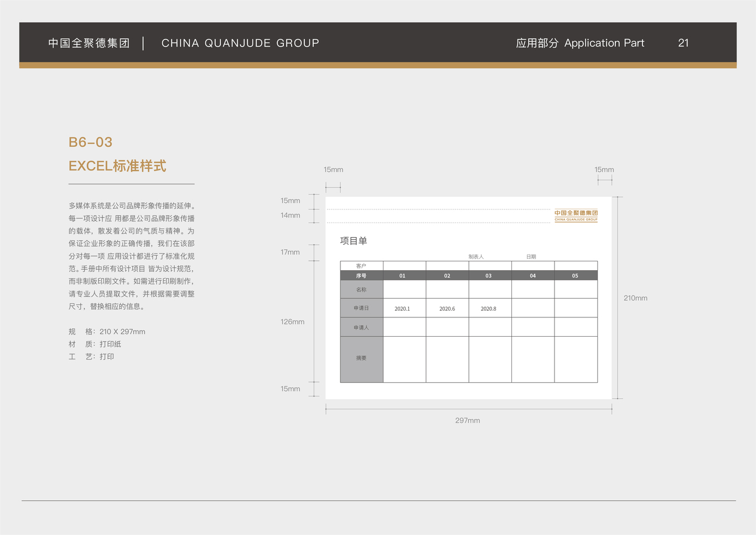Click 应用部分 Application Part heading
756x535 pixels.
[x=580, y=43]
